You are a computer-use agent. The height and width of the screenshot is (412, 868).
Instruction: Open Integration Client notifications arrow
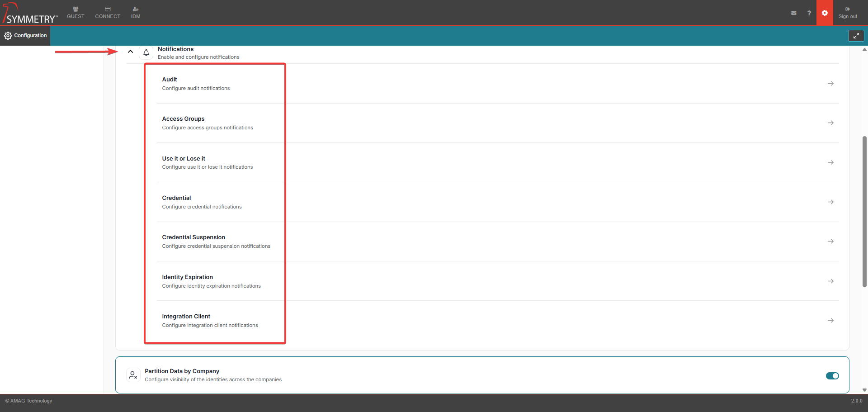click(x=830, y=321)
